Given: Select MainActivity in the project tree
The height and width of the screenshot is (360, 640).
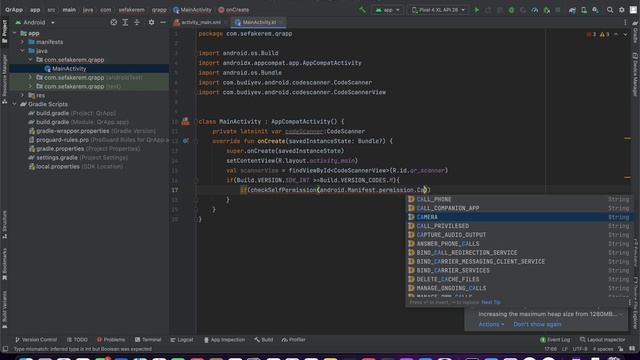Looking at the screenshot, I should click(x=69, y=69).
